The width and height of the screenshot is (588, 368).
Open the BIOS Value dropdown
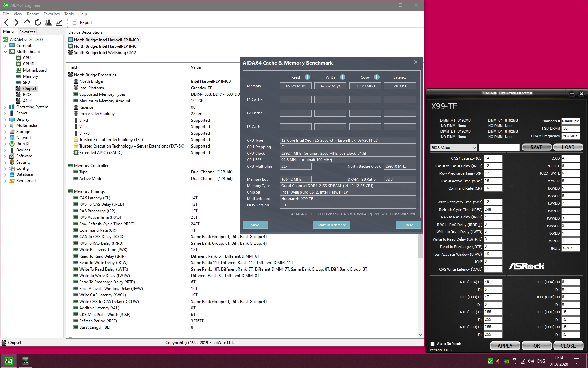(453, 148)
